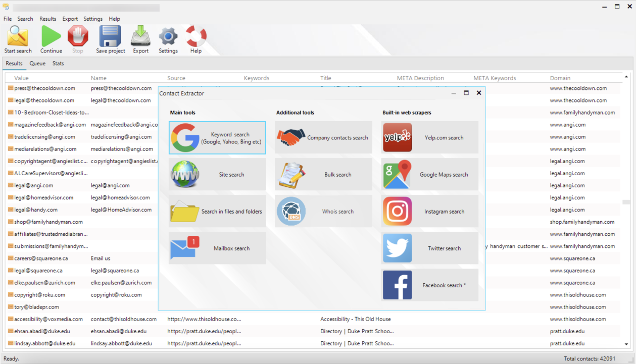
Task: Click the Save project floppy icon
Action: (110, 36)
